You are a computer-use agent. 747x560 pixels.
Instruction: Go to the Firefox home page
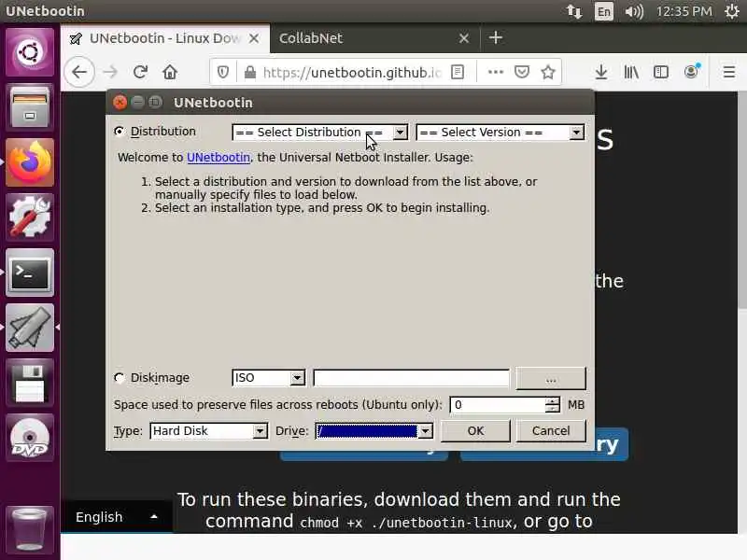click(x=170, y=73)
